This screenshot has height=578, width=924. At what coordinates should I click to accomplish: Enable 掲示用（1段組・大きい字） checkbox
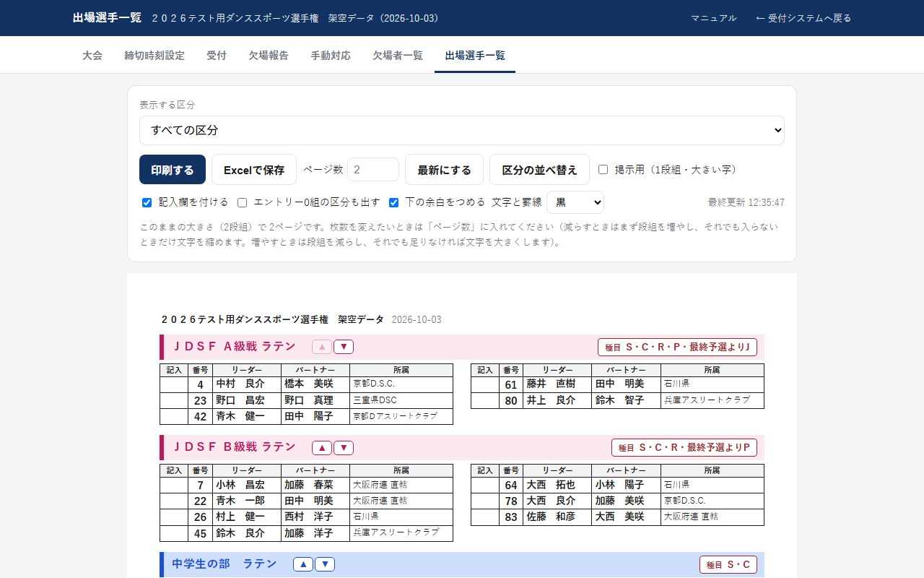click(603, 170)
